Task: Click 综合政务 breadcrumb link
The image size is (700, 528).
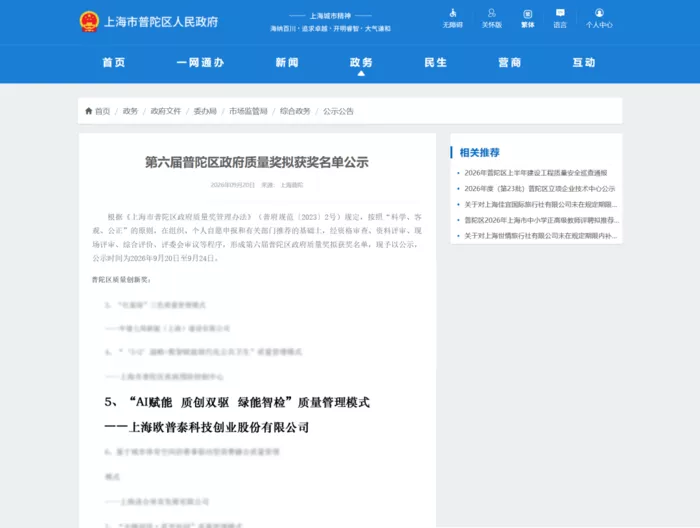Action: tap(295, 111)
